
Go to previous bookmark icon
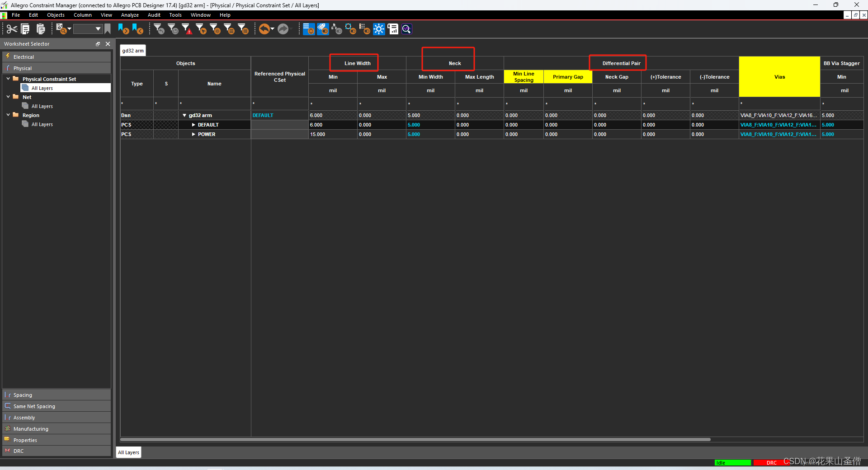138,29
